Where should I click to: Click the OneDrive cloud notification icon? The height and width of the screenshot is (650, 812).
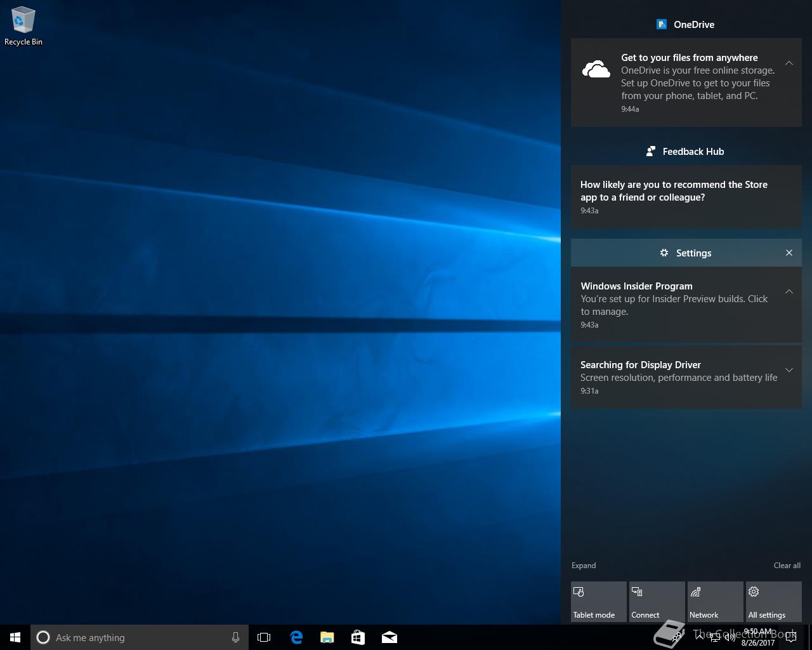(596, 70)
